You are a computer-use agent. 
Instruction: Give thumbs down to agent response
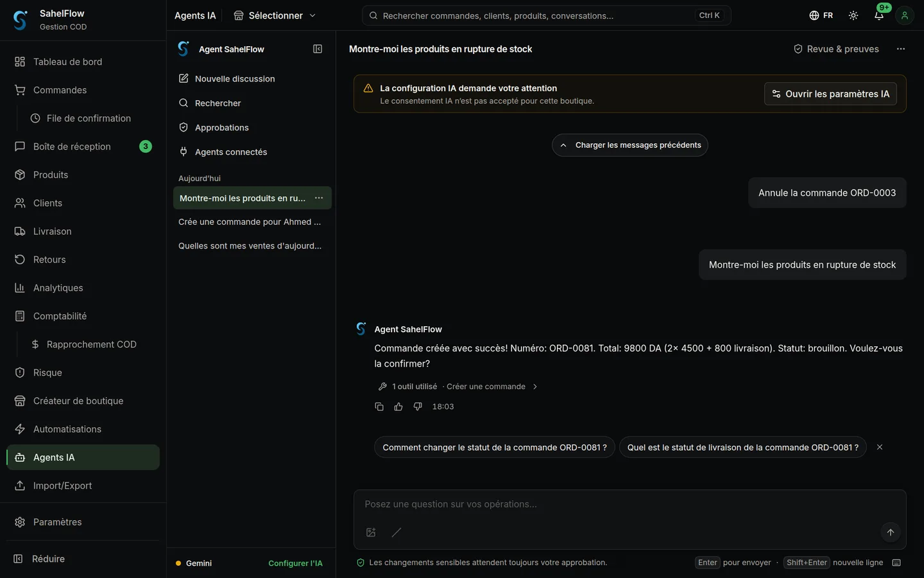(x=418, y=407)
